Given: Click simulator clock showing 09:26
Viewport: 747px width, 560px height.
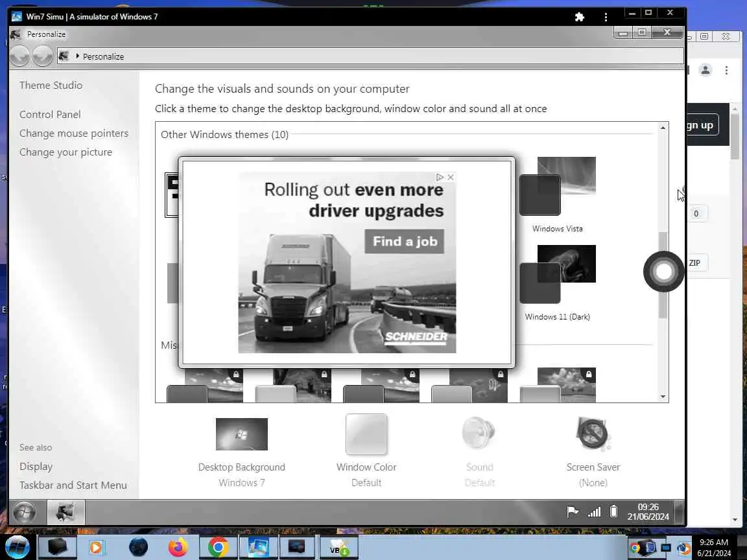Looking at the screenshot, I should pyautogui.click(x=648, y=512).
